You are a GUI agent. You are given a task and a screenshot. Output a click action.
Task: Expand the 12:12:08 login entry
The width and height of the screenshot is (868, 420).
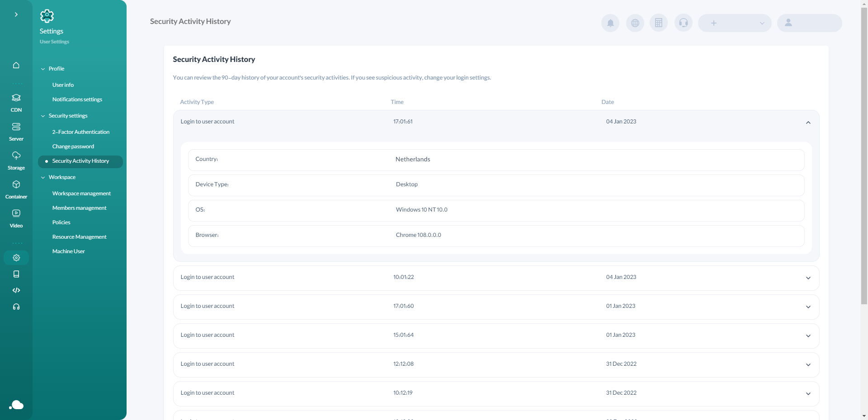[x=808, y=365]
